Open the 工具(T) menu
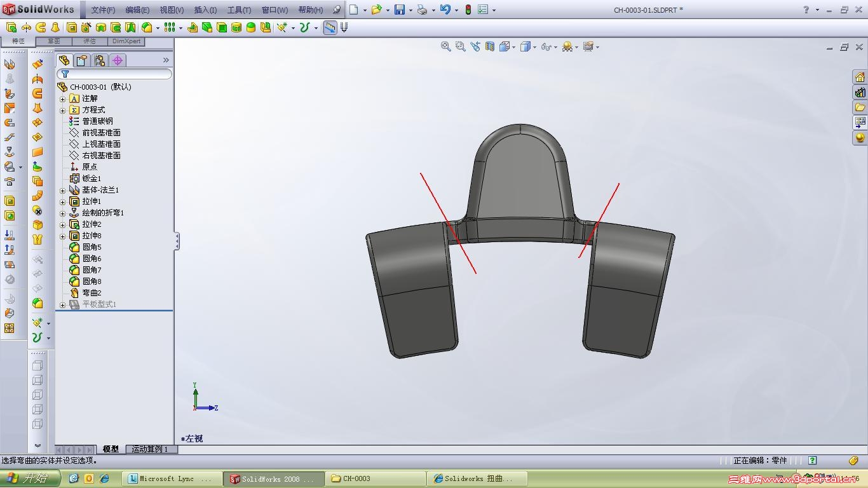868x488 pixels. click(x=239, y=10)
